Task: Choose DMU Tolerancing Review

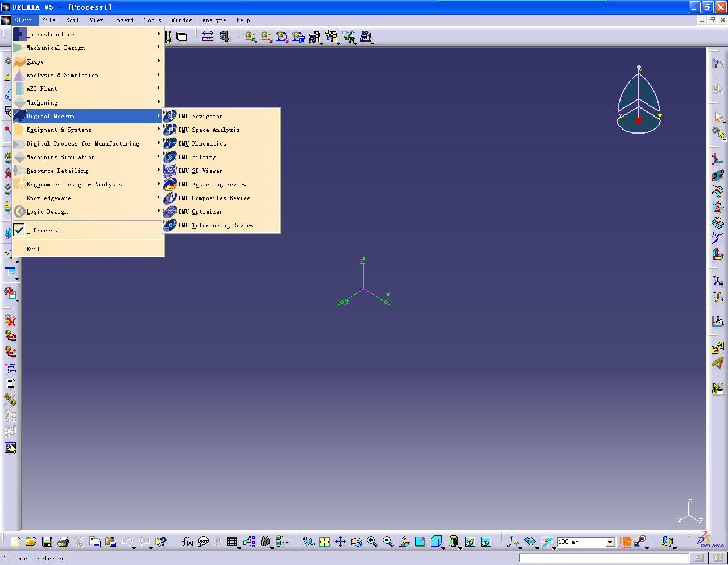Action: pyautogui.click(x=221, y=225)
